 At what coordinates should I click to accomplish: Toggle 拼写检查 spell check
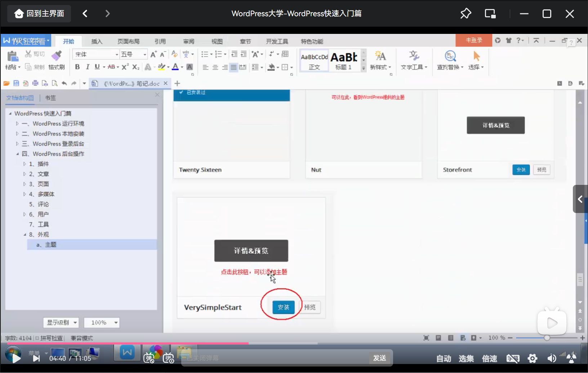(49, 338)
